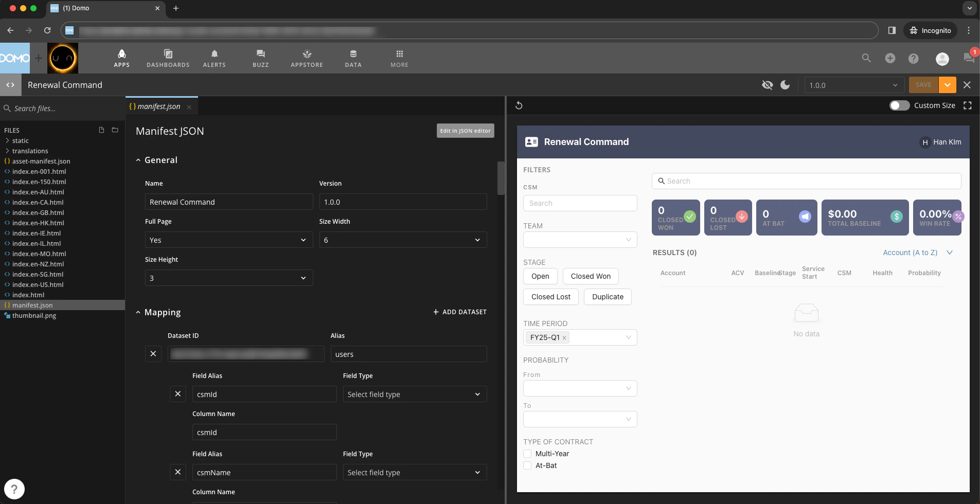Click the editor vertical scrollbar
The image size is (980, 504).
pyautogui.click(x=501, y=178)
